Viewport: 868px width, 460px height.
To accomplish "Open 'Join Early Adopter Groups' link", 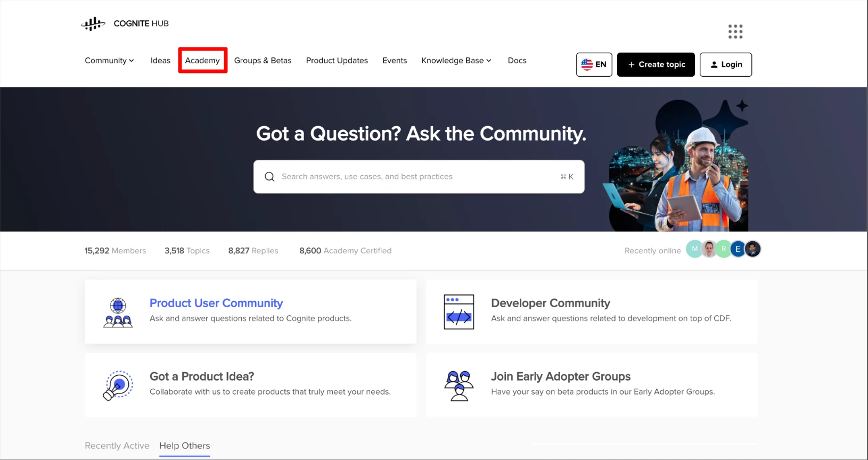I will point(561,376).
